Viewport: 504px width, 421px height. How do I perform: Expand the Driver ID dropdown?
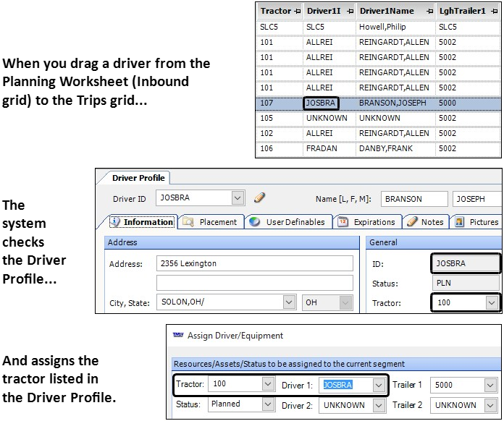pyautogui.click(x=238, y=197)
